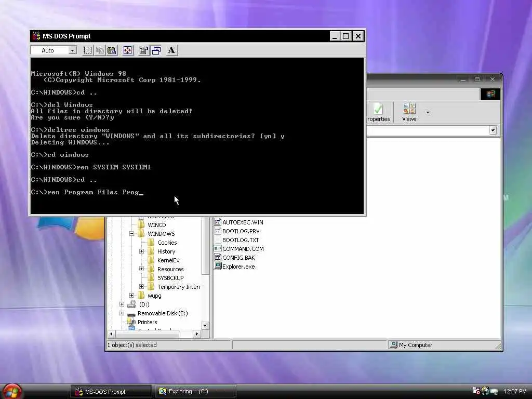Select the Explorer.exe file
532x399 pixels.
[238, 267]
